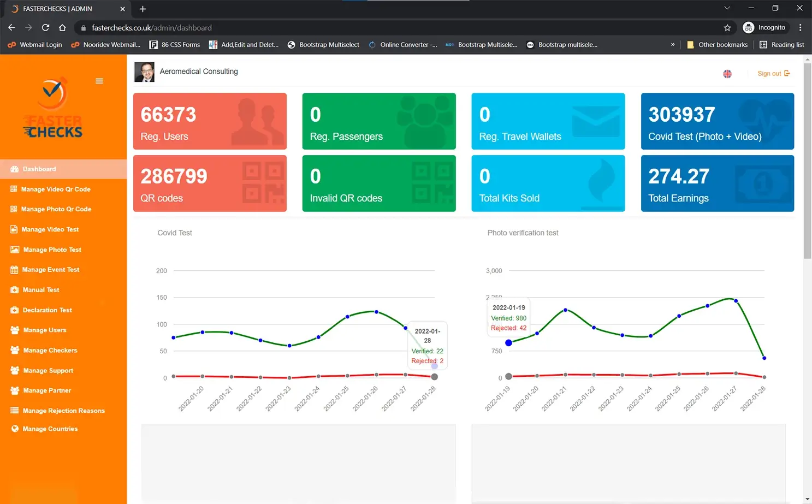
Task: Select Manage Video Qr Code icon
Action: click(x=14, y=189)
